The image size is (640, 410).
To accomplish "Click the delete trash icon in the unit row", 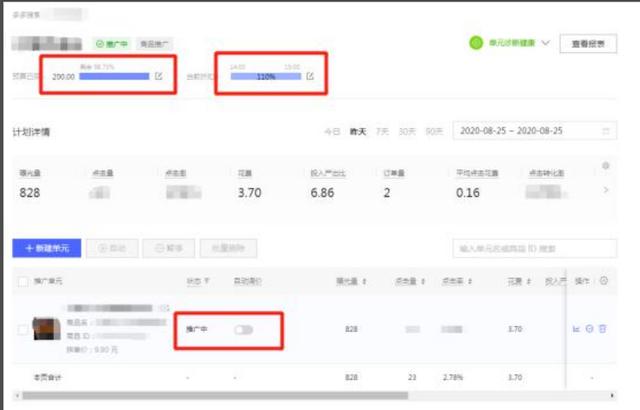I will click(x=602, y=329).
